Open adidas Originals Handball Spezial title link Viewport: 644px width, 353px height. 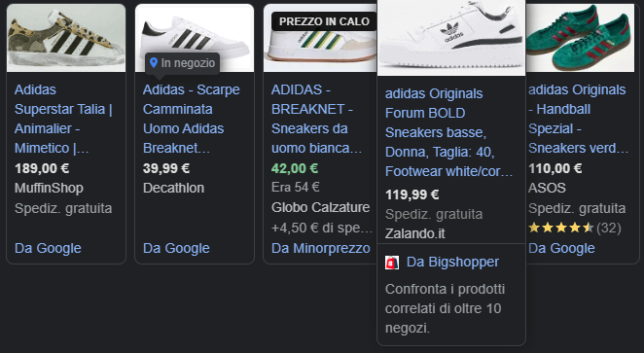pos(578,119)
